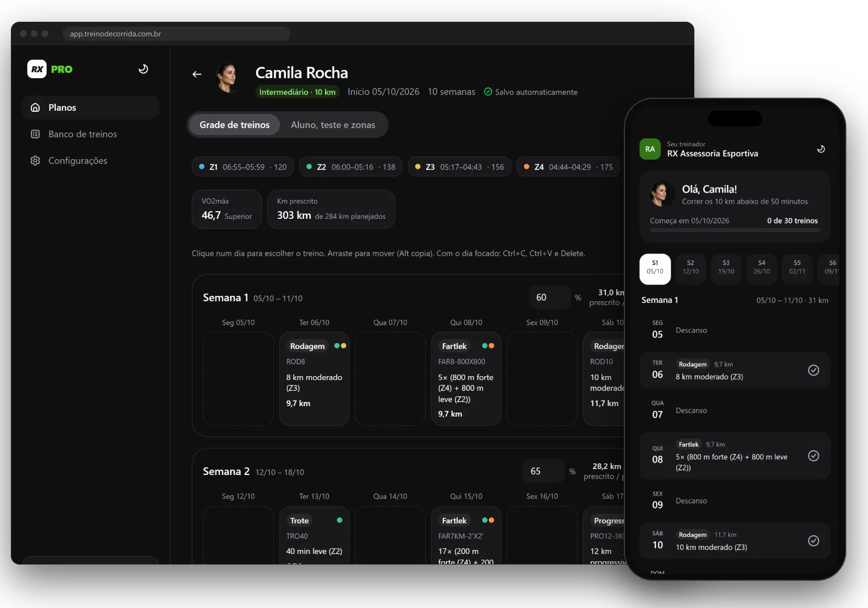Open empty Sex 09/10 day slot
Image resolution: width=868 pixels, height=608 pixels.
542,379
